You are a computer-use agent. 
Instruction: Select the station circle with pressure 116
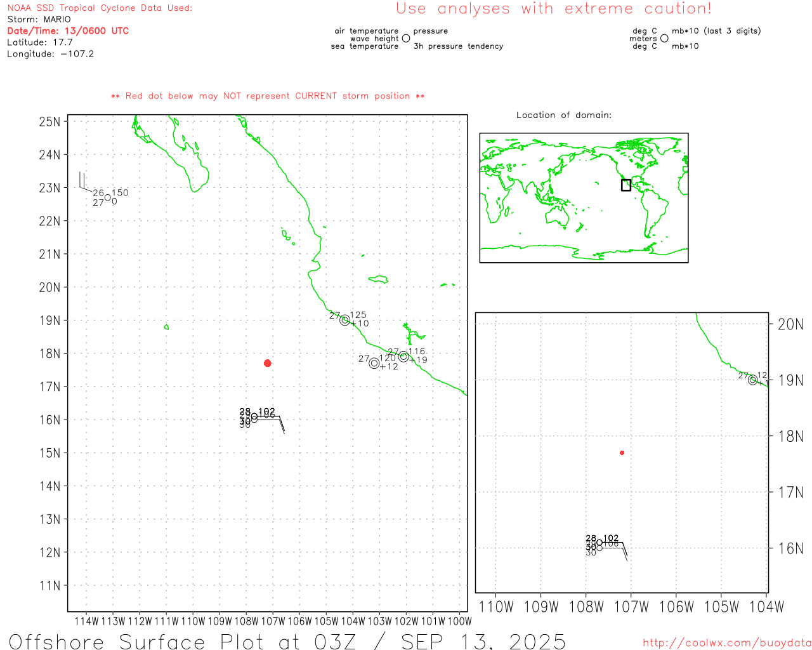(403, 356)
